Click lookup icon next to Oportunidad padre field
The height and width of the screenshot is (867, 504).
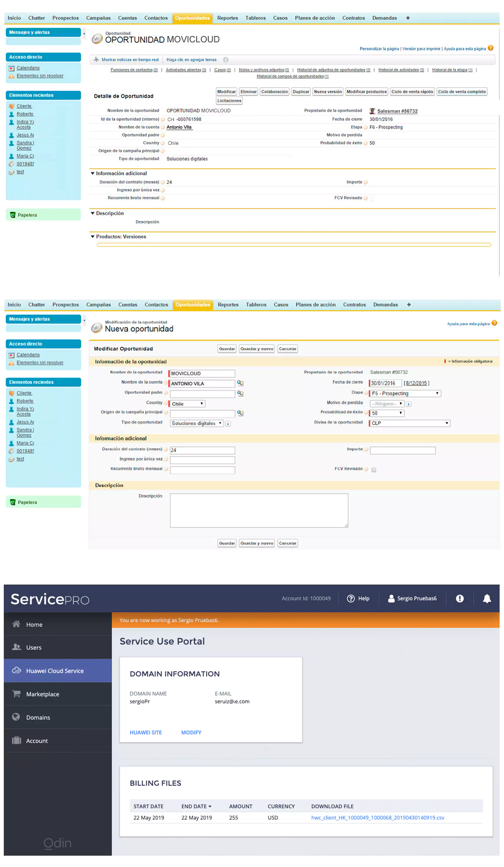click(x=240, y=393)
